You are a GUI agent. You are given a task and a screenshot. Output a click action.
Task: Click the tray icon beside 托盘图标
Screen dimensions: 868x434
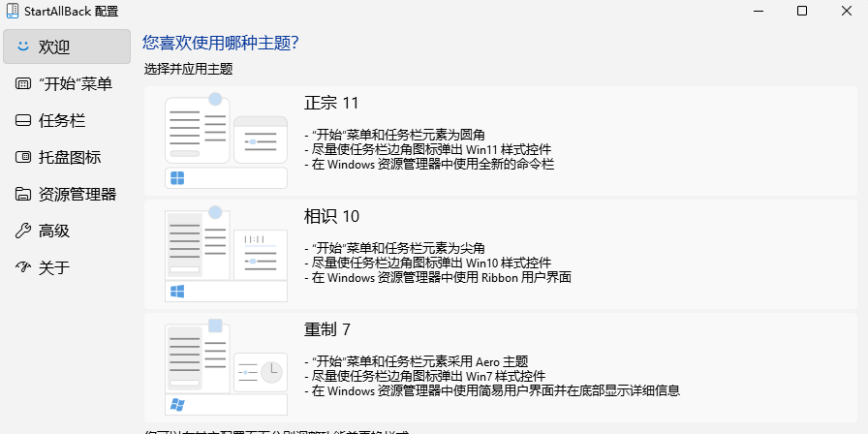point(22,157)
